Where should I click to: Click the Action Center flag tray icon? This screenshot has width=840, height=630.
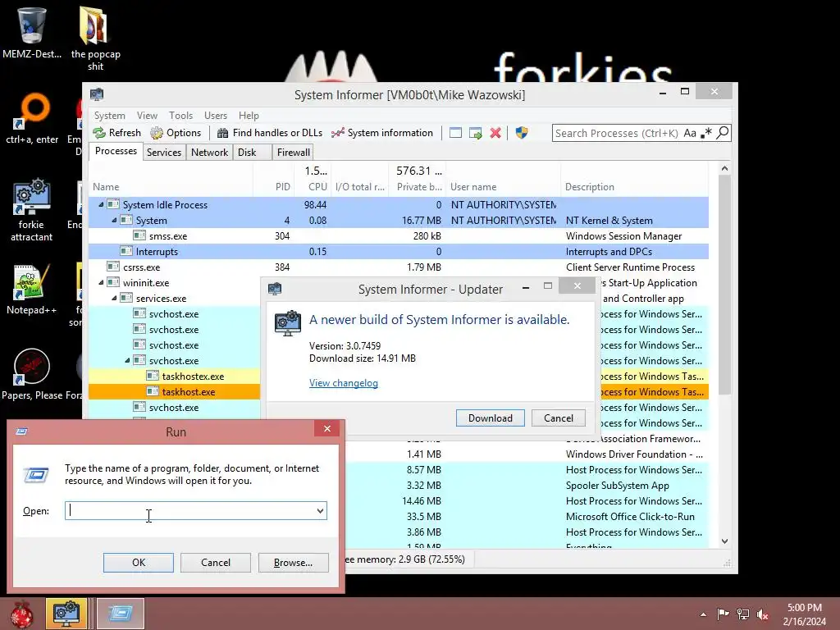723,614
